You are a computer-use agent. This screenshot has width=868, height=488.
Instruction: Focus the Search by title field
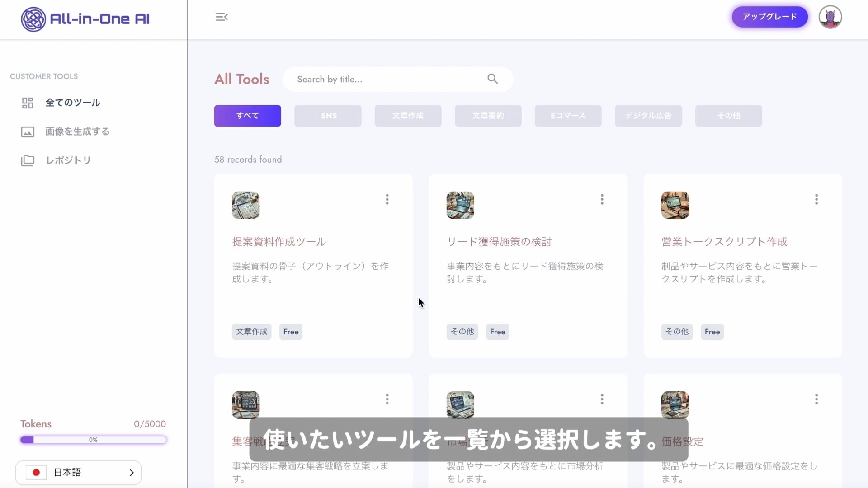[x=389, y=79]
